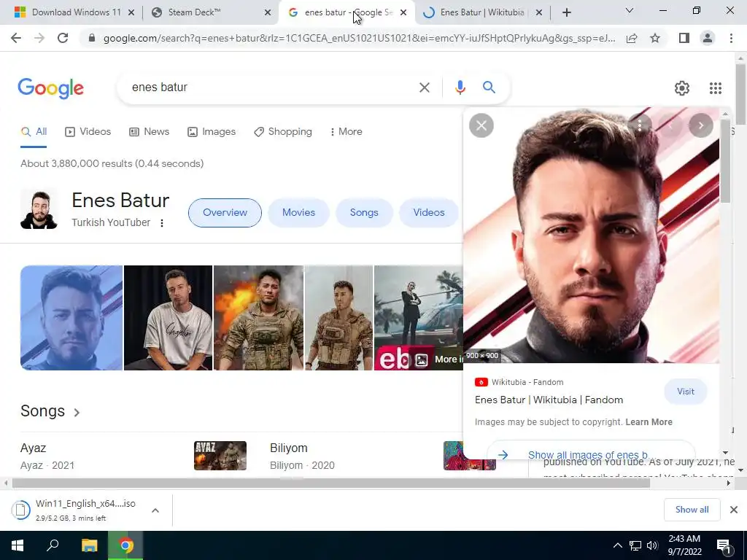The height and width of the screenshot is (560, 747).
Task: Go back to the previous page
Action: click(16, 38)
